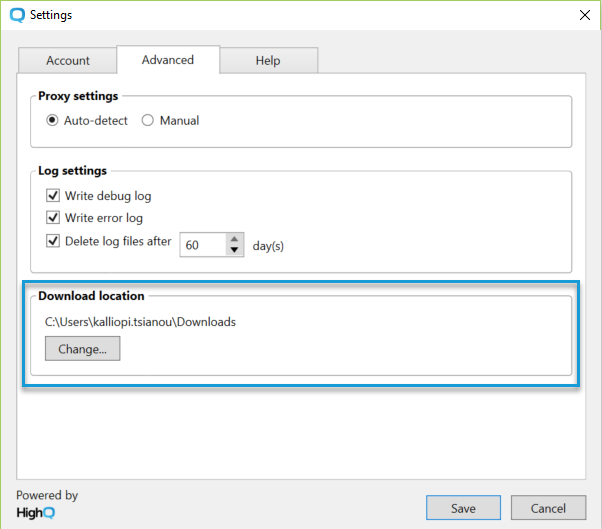
Task: Decrease log retention days with down arrow
Action: 235,251
